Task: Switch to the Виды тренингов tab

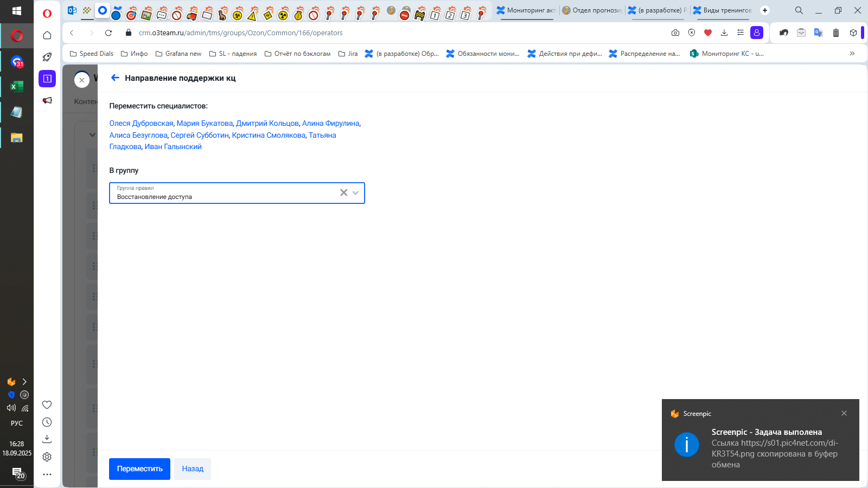Action: point(723,10)
